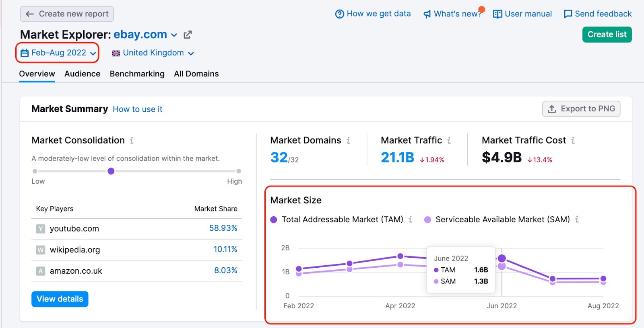Click the purple consolidation slider handle
The image size is (644, 328).
111,171
